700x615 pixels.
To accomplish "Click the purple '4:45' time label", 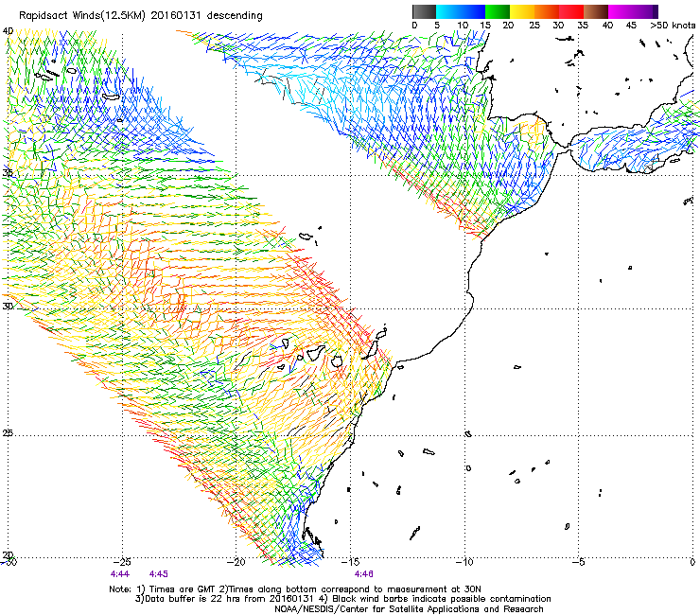I will [x=159, y=574].
